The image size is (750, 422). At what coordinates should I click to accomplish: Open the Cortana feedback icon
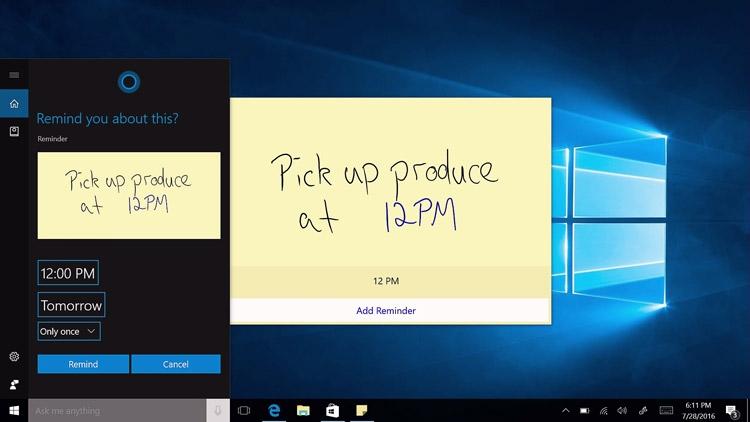click(14, 384)
